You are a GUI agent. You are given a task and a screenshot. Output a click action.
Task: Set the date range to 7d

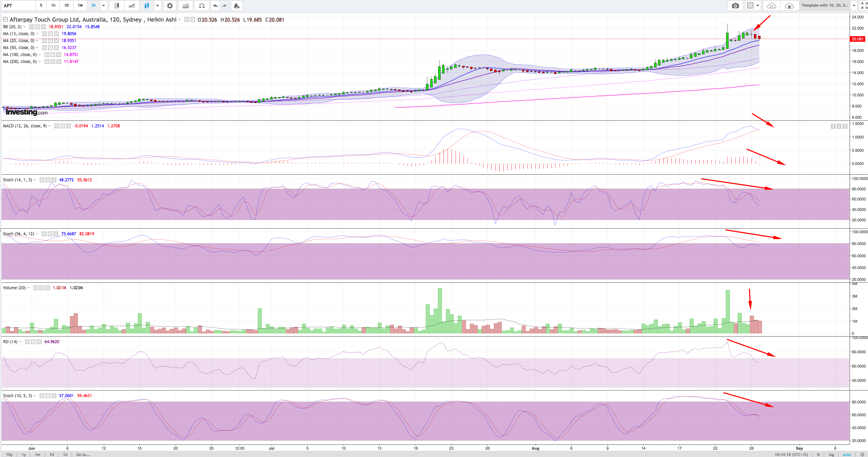(x=51, y=455)
